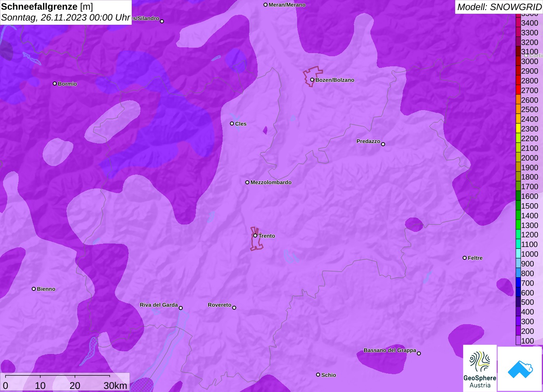Click the Bienno label text
The height and width of the screenshot is (392, 543).
(46, 289)
